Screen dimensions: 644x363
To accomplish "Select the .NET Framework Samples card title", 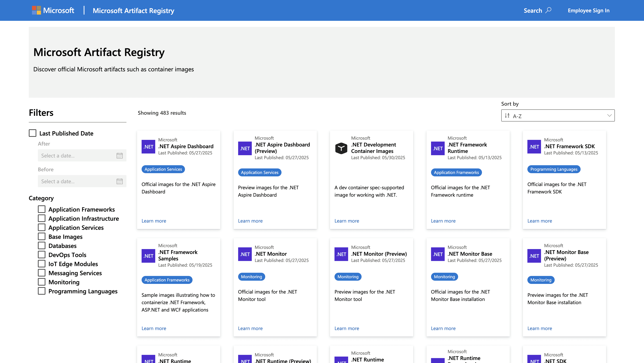I will 178,255.
